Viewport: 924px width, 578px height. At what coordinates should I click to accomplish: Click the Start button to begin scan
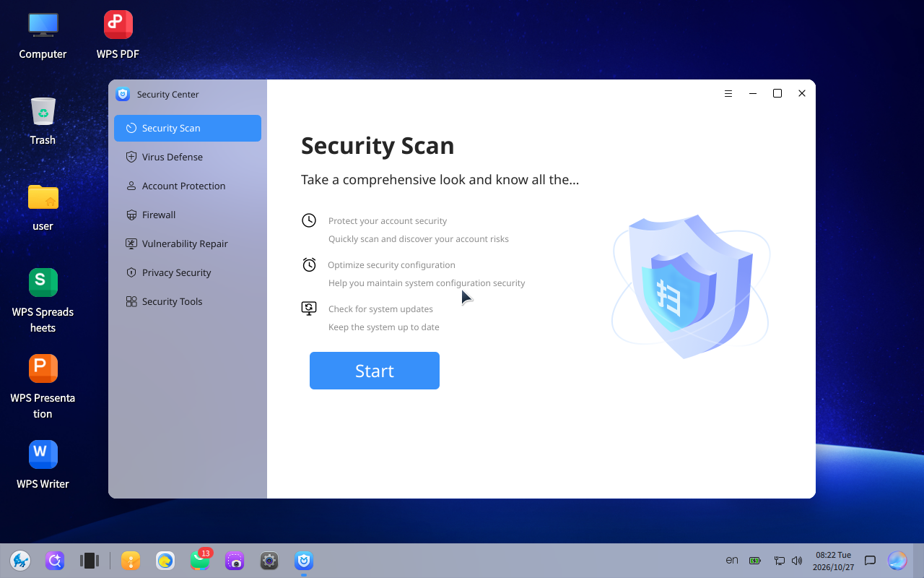(x=375, y=371)
